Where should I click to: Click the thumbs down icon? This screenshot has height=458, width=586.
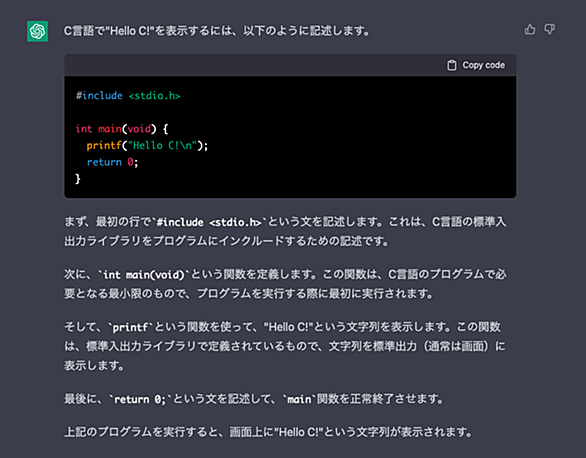[x=549, y=30]
